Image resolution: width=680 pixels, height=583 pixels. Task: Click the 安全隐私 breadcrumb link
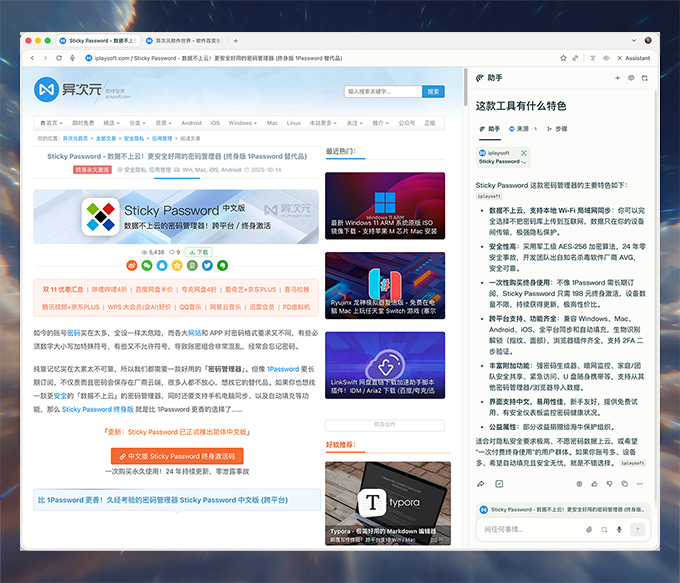click(x=134, y=138)
